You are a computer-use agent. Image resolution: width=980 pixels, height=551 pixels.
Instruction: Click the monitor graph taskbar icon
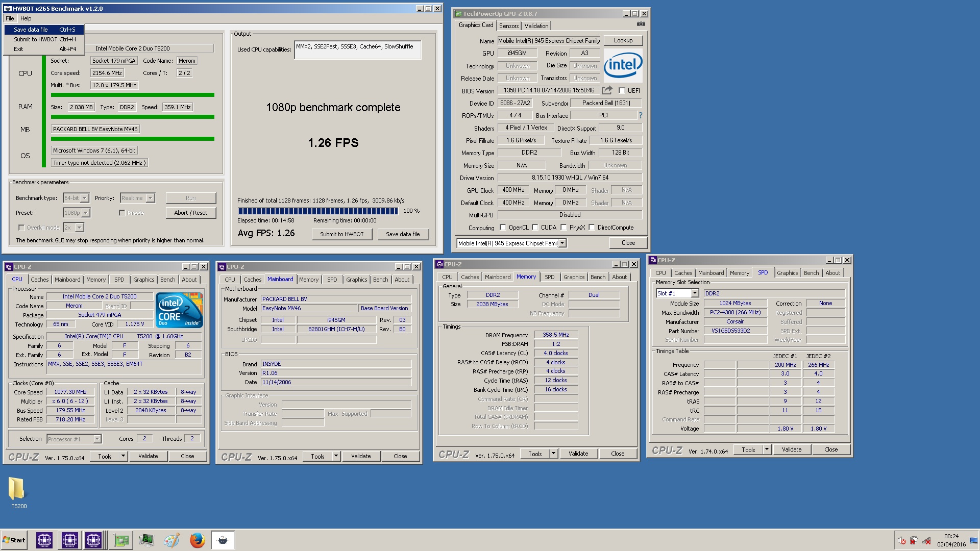coord(146,540)
